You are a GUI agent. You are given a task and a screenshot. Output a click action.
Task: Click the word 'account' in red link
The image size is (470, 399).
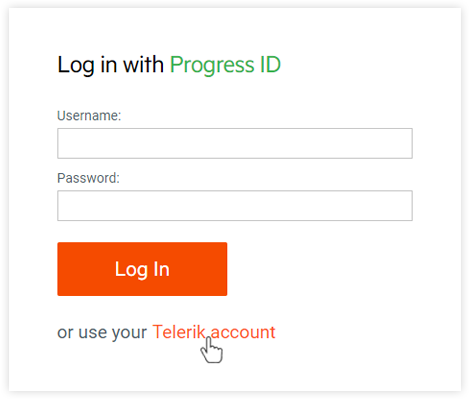click(x=243, y=332)
